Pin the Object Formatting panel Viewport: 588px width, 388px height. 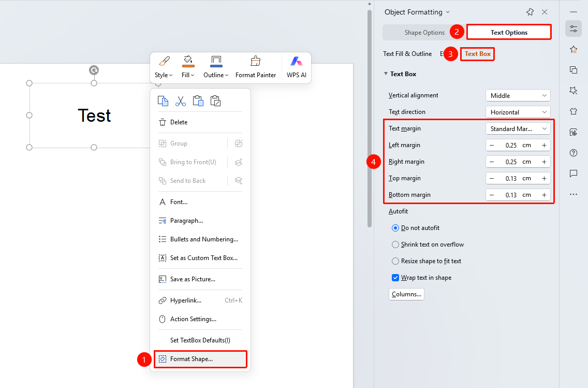[x=530, y=12]
